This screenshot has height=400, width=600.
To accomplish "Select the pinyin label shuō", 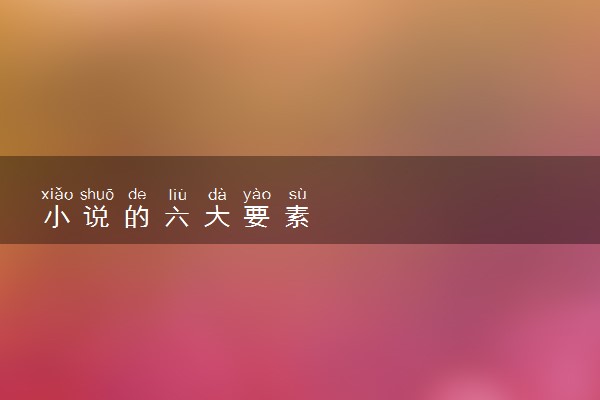I will [x=97, y=194].
